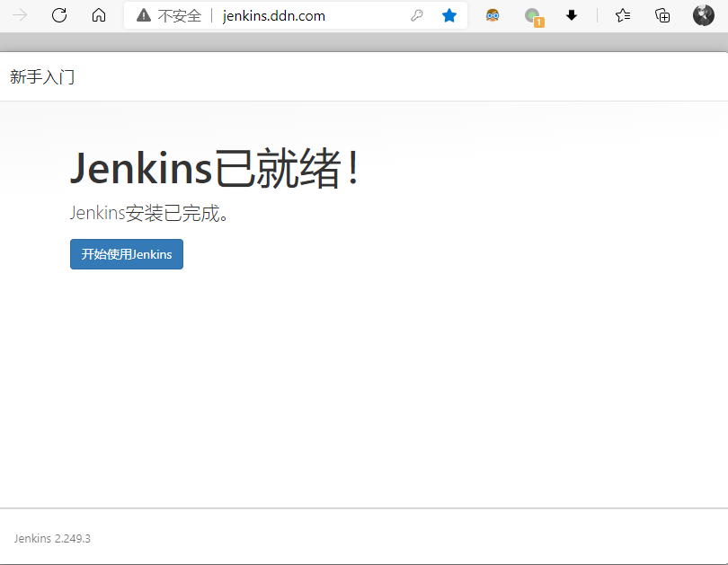Open the collections icon
Image resolution: width=728 pixels, height=565 pixels.
[x=662, y=16]
